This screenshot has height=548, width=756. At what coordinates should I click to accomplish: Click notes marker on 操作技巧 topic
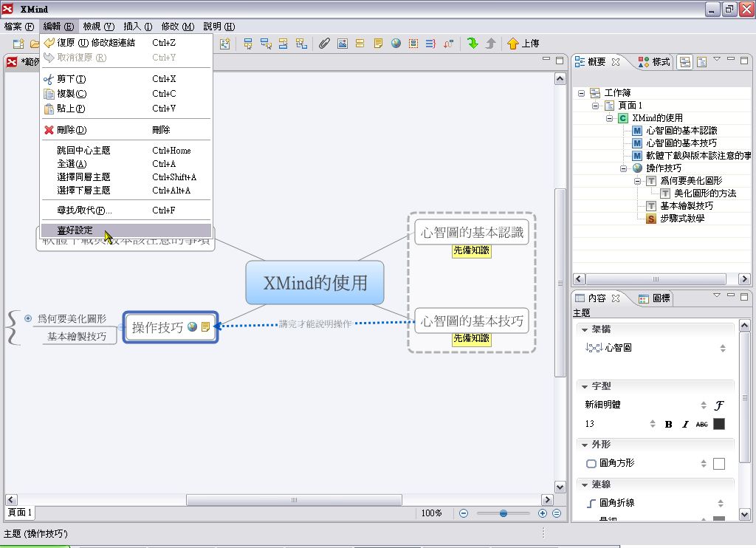pyautogui.click(x=206, y=327)
